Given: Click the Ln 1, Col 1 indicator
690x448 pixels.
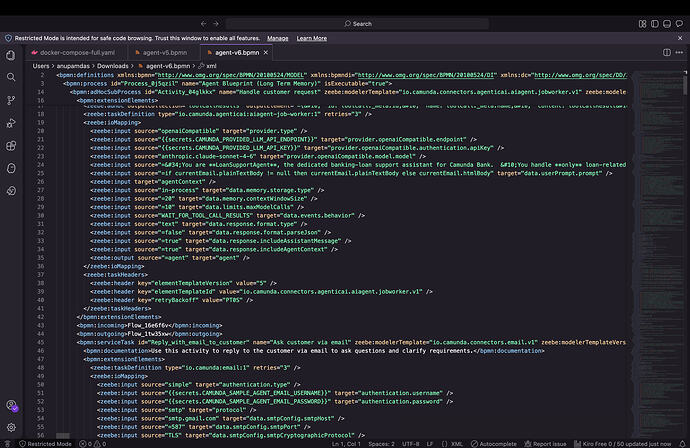Looking at the screenshot, I should click(x=346, y=444).
